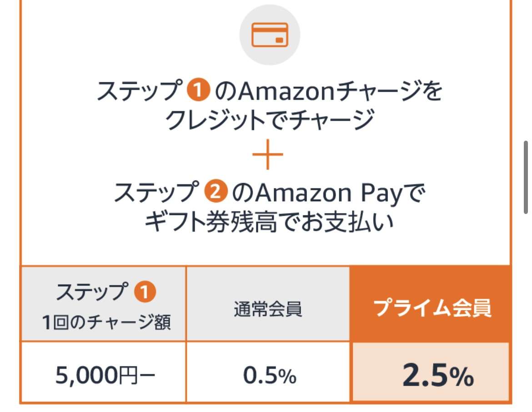The image size is (532, 412).
Task: Click the 1回のチャージ額 label
Action: click(106, 322)
